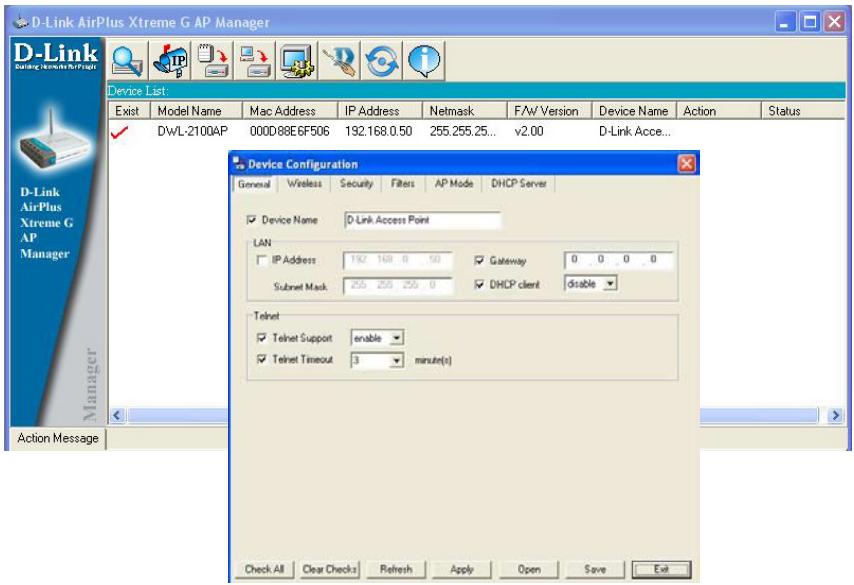The height and width of the screenshot is (585, 854).
Task: Click the Action column header
Action: [x=718, y=111]
